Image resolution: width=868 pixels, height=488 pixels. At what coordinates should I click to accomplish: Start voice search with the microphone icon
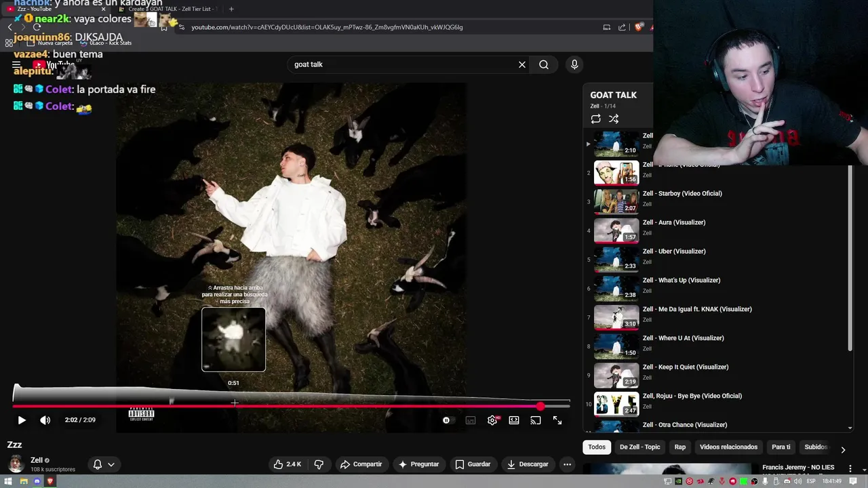click(x=574, y=64)
